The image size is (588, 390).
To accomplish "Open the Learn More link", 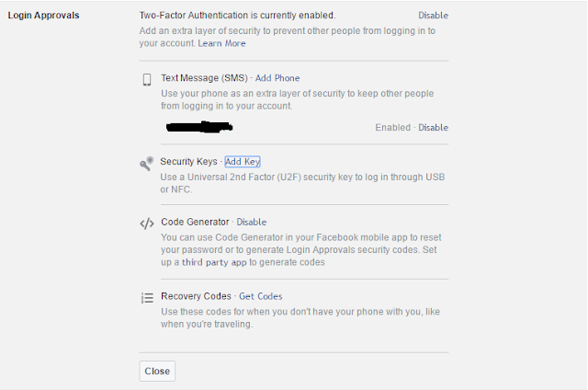I will click(x=221, y=43).
